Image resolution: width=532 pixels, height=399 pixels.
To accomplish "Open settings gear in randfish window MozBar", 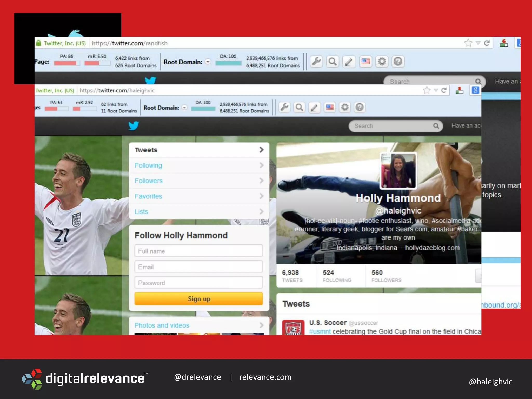I will pos(382,62).
